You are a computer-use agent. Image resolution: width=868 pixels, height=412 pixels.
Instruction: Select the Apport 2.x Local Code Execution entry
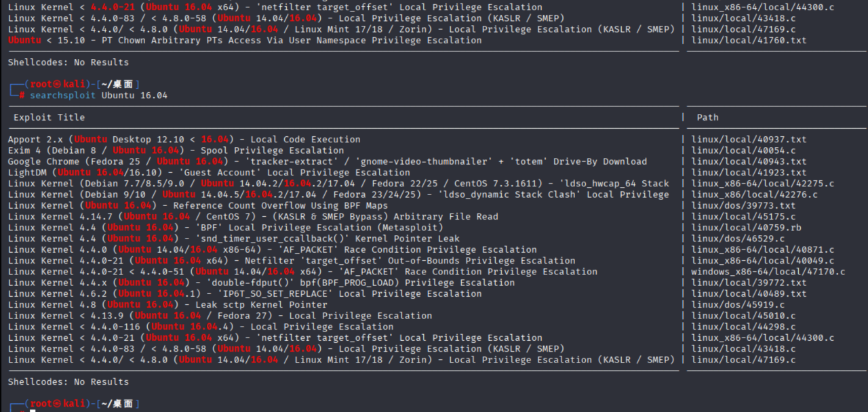coord(184,140)
